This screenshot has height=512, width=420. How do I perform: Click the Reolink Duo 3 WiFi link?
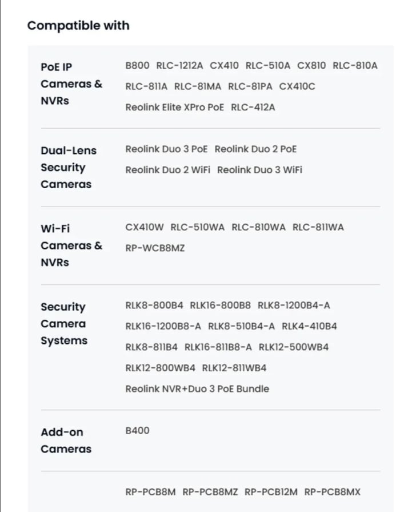coord(259,170)
